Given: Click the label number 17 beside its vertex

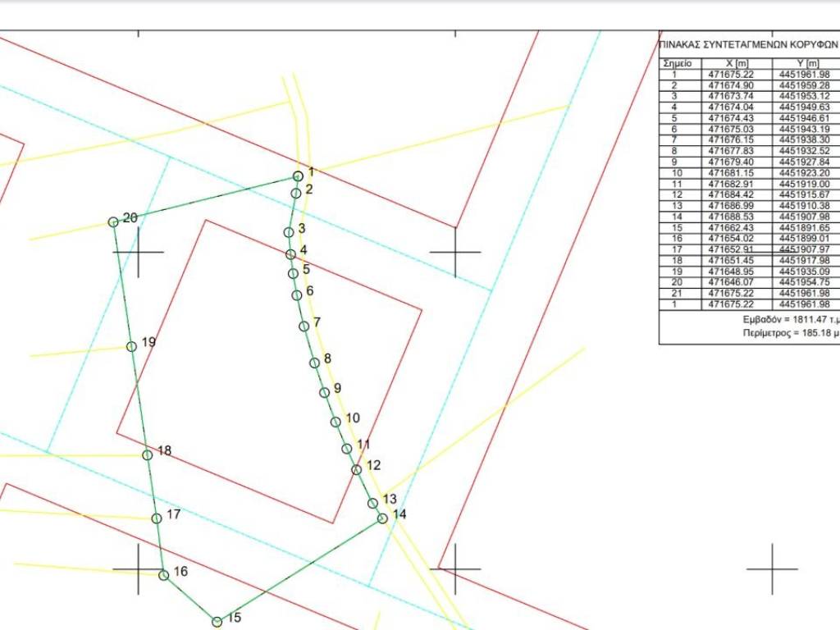Looking at the screenshot, I should [x=173, y=514].
